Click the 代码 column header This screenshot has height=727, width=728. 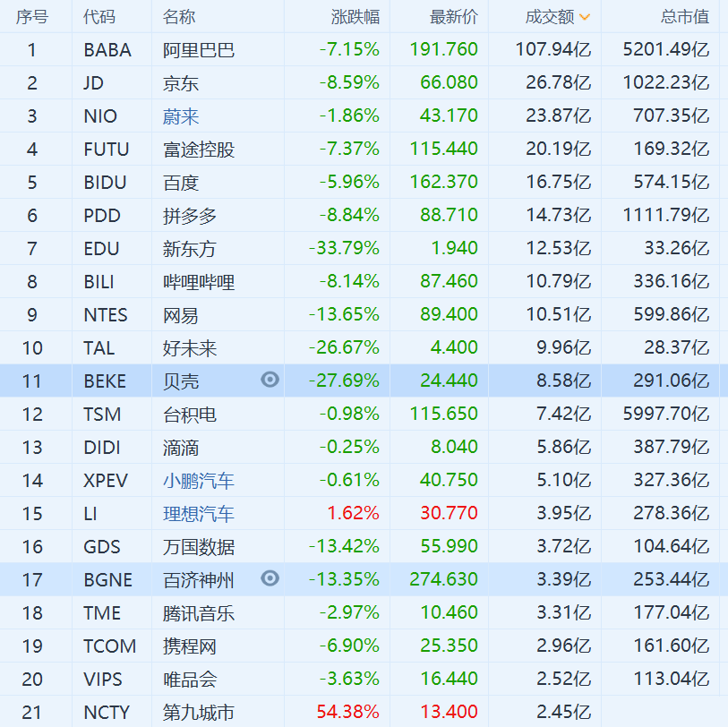pyautogui.click(x=99, y=17)
